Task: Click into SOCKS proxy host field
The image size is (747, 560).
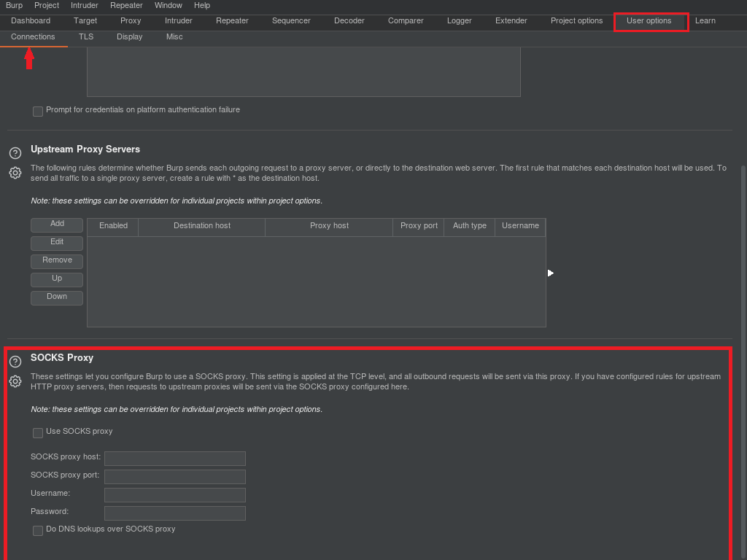Action: point(175,459)
